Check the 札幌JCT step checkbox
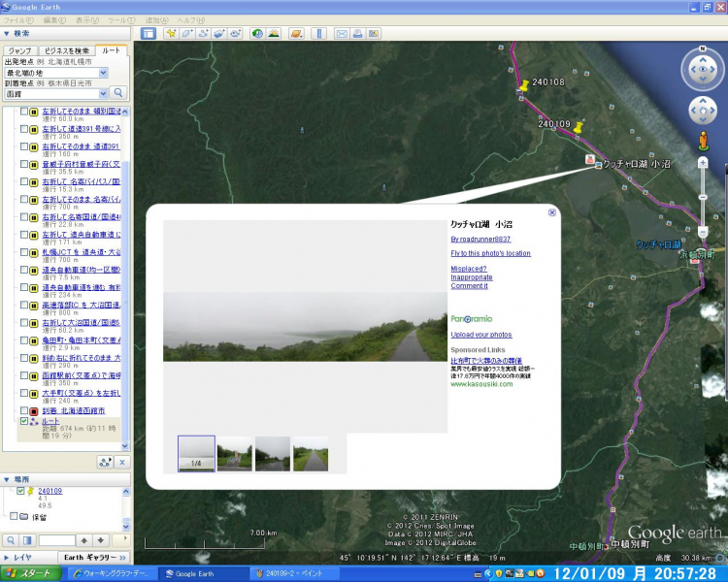 click(24, 252)
